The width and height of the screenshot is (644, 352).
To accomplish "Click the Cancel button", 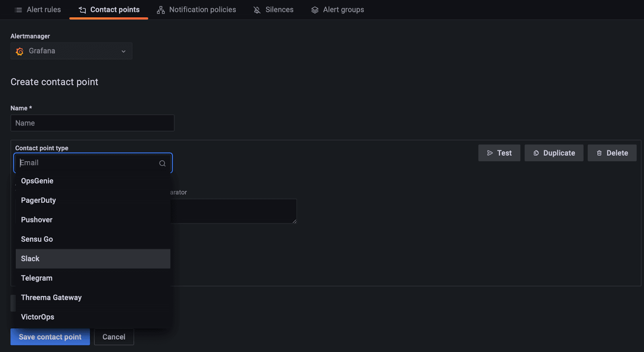I will coord(114,337).
